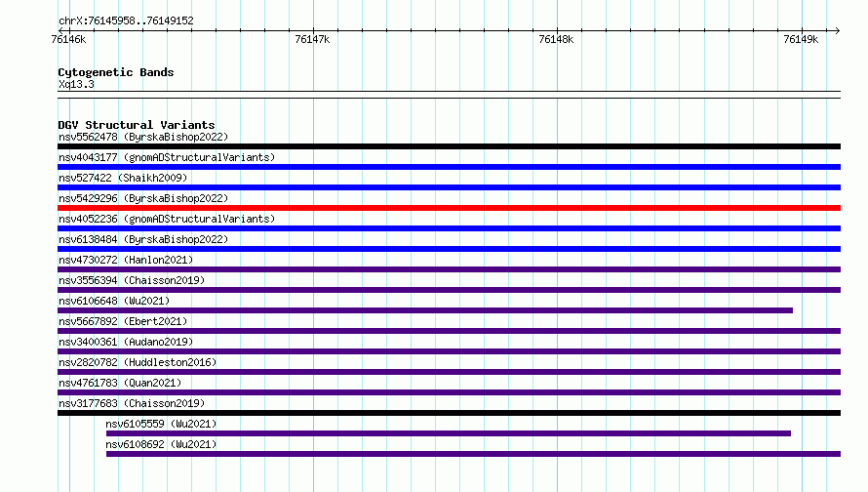This screenshot has width=868, height=492.
Task: Open the nsv6138484 (ByrskaBishop2022) label
Action: point(143,239)
